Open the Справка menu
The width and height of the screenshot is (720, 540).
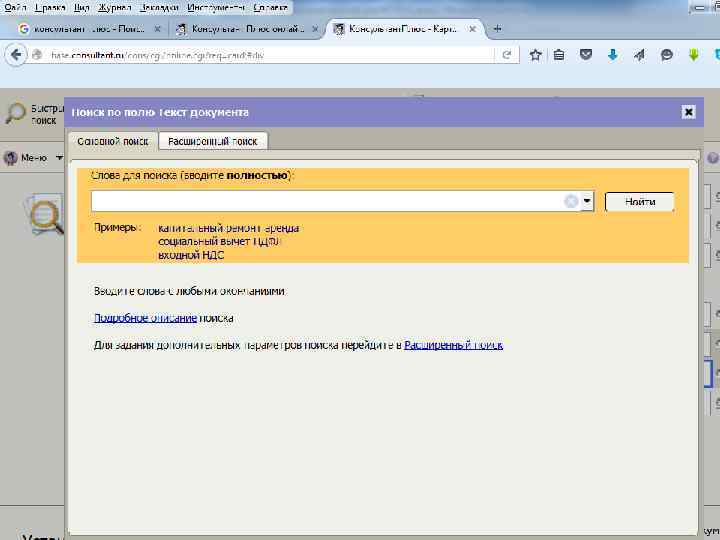270,7
